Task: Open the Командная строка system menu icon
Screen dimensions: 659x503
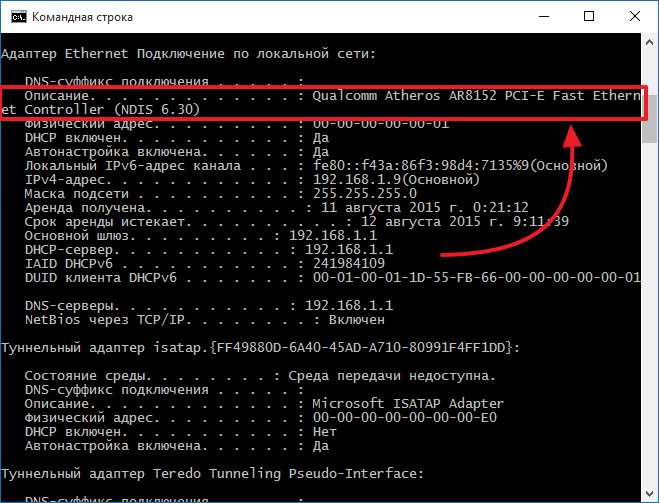Action: 18,17
